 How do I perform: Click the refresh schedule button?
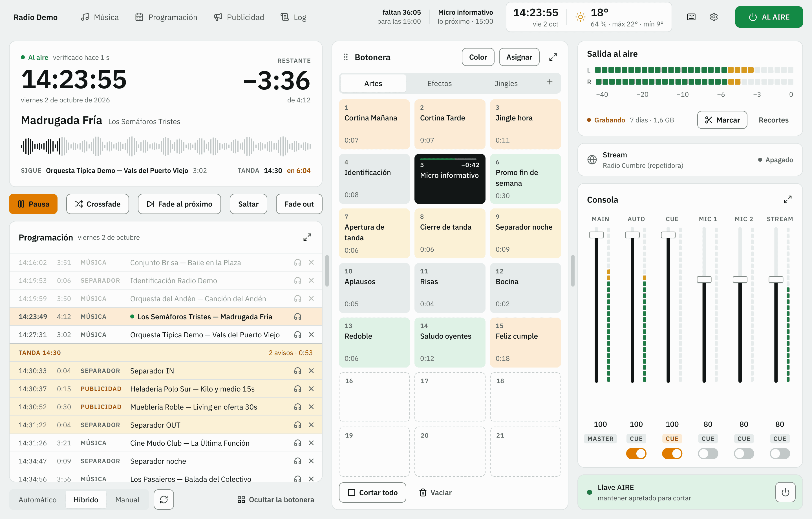164,500
